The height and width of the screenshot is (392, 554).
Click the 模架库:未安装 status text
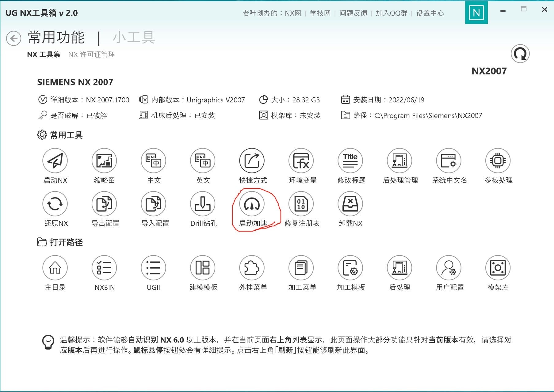pyautogui.click(x=296, y=115)
